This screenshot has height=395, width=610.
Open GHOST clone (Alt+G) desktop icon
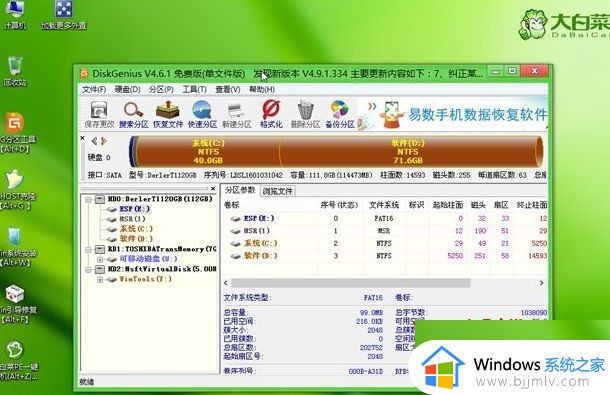coord(16,189)
